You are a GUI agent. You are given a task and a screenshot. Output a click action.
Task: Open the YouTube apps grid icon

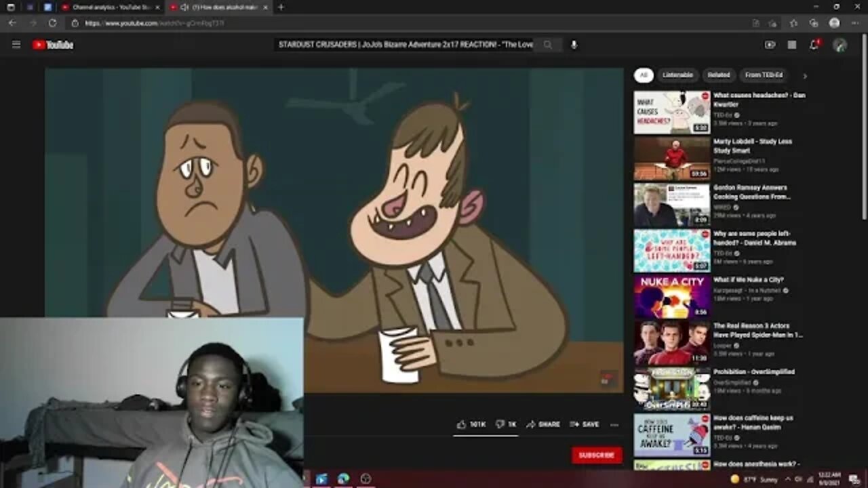791,45
